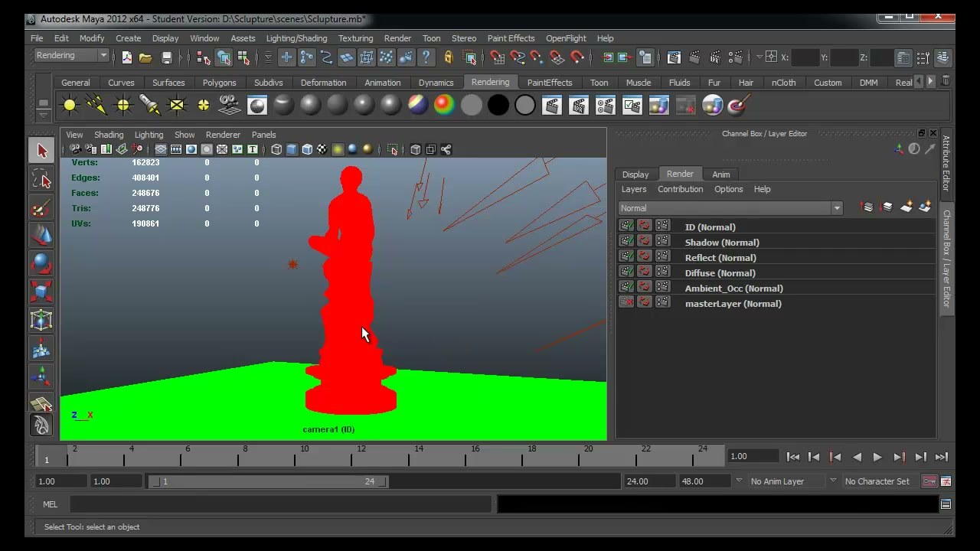Click the Shelf trash can icon

click(946, 81)
